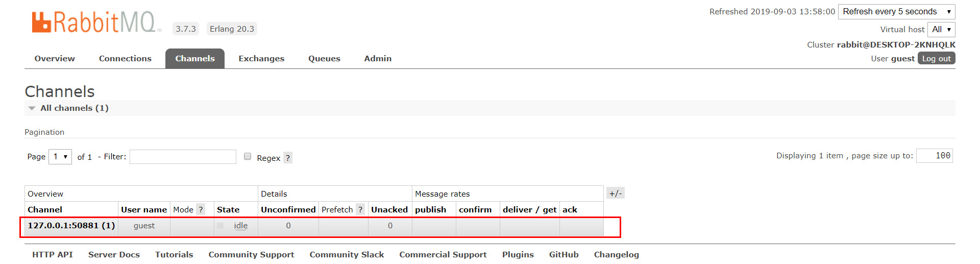Select the Channels tab
The width and height of the screenshot is (980, 264).
[195, 59]
